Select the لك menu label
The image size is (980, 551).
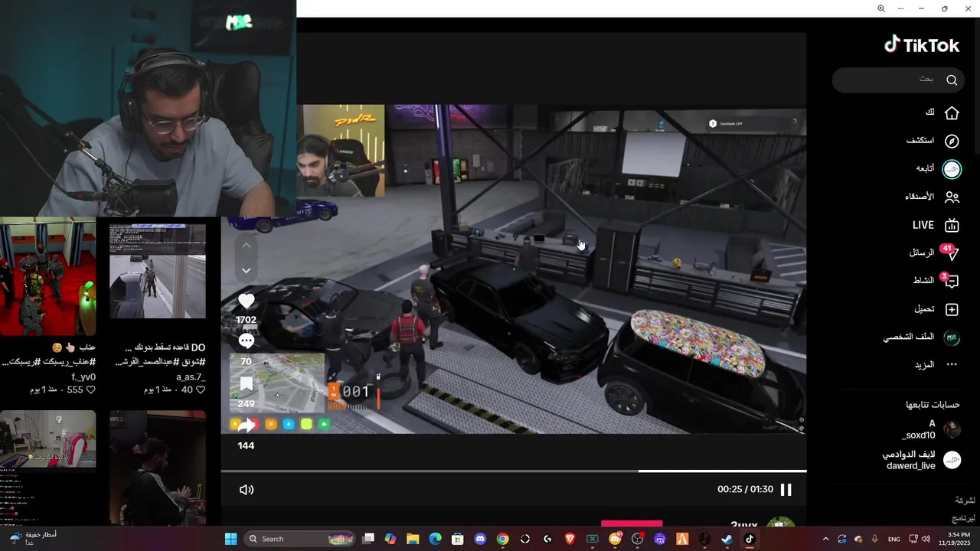(x=929, y=112)
